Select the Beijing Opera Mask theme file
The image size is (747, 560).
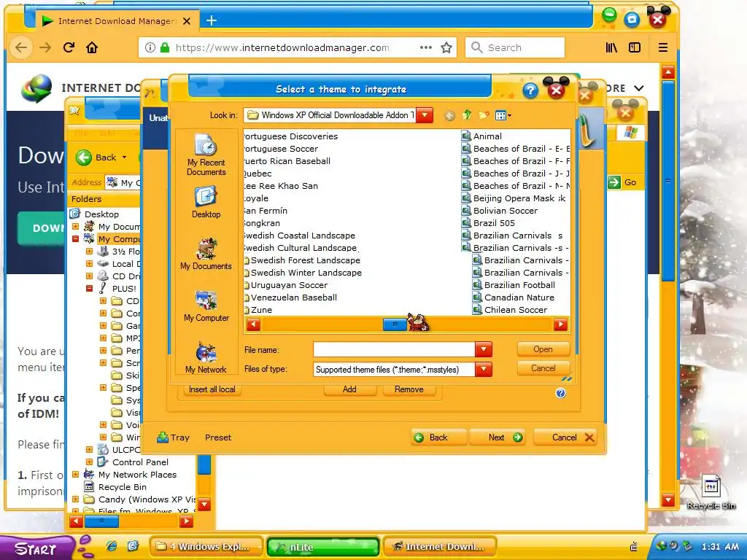coord(514,198)
